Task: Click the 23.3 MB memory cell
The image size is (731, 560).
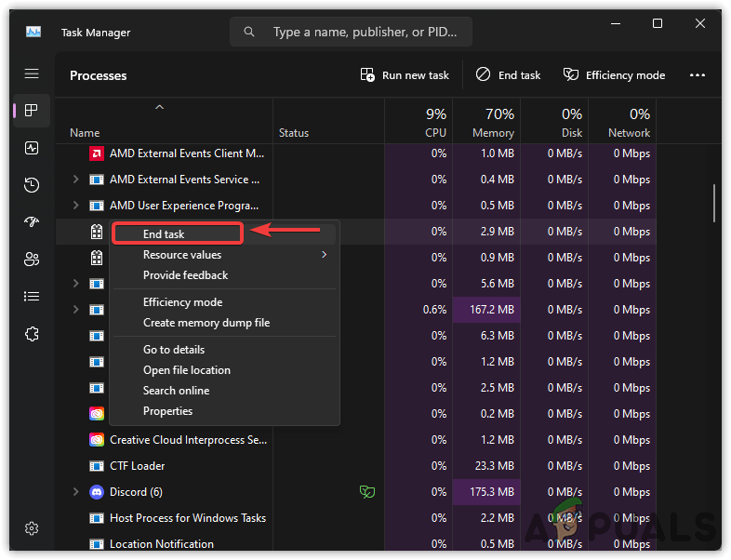Action: point(486,466)
